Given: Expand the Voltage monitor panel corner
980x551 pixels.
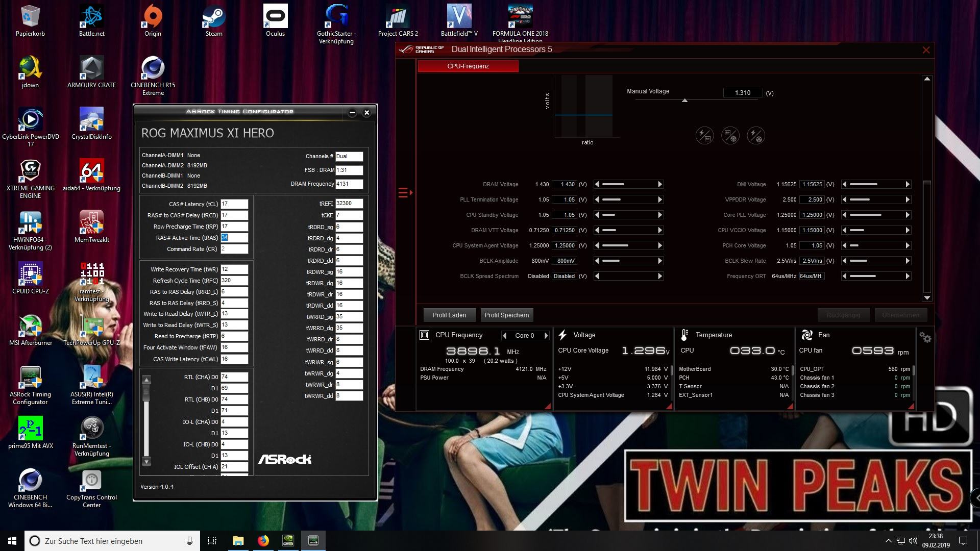Looking at the screenshot, I should [x=670, y=406].
